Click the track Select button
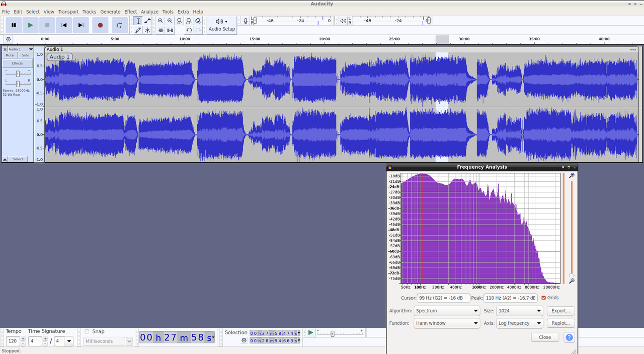644x354 pixels. pos(18,159)
